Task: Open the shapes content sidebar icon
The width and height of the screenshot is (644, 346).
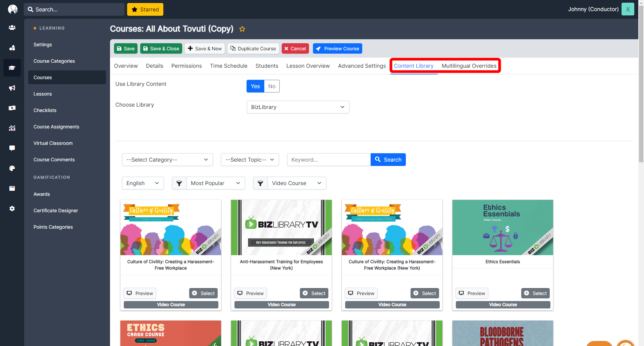Action: pyautogui.click(x=12, y=48)
